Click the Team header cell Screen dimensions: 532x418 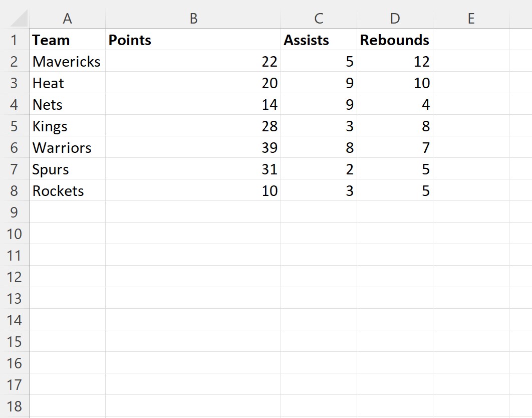[x=67, y=40]
